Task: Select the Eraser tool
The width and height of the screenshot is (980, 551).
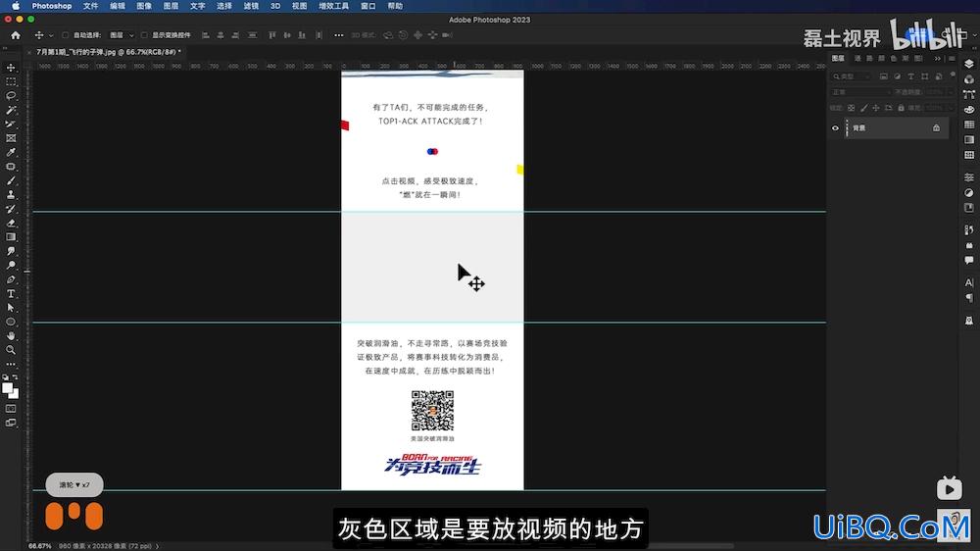Action: pyautogui.click(x=11, y=224)
